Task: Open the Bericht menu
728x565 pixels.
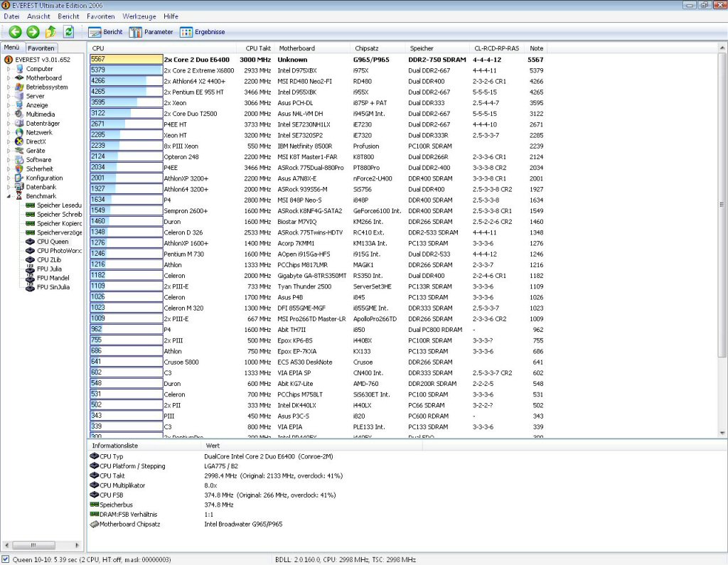Action: [68, 16]
